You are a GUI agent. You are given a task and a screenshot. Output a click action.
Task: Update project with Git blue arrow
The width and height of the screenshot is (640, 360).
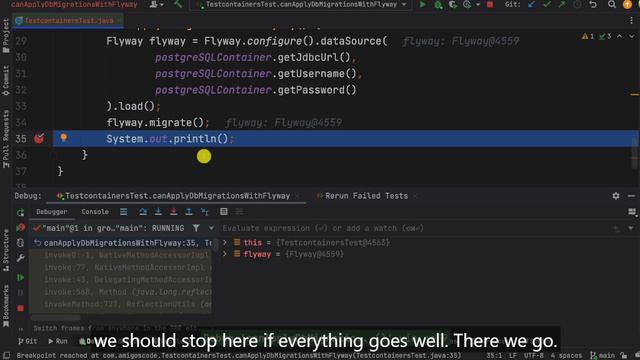531,4
